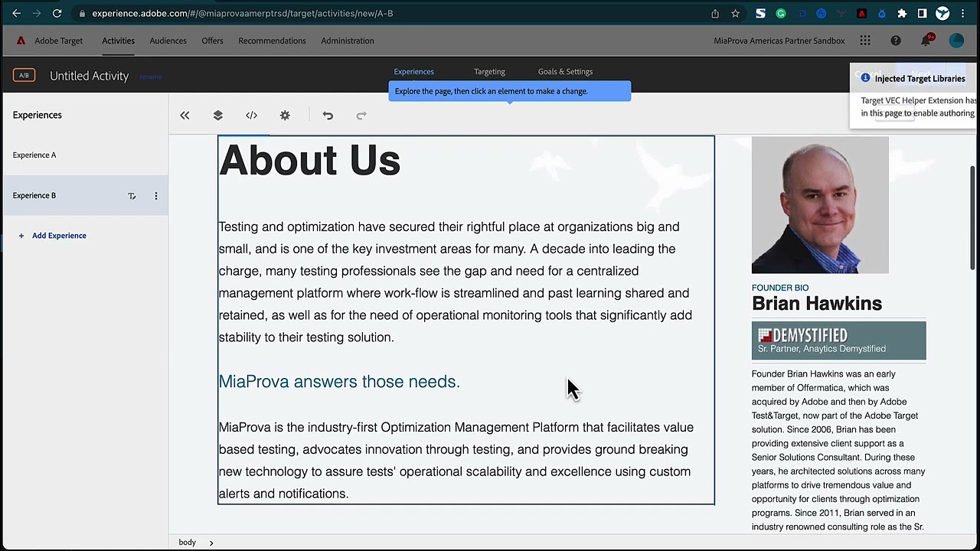Click the A/B activity type badge

click(24, 76)
